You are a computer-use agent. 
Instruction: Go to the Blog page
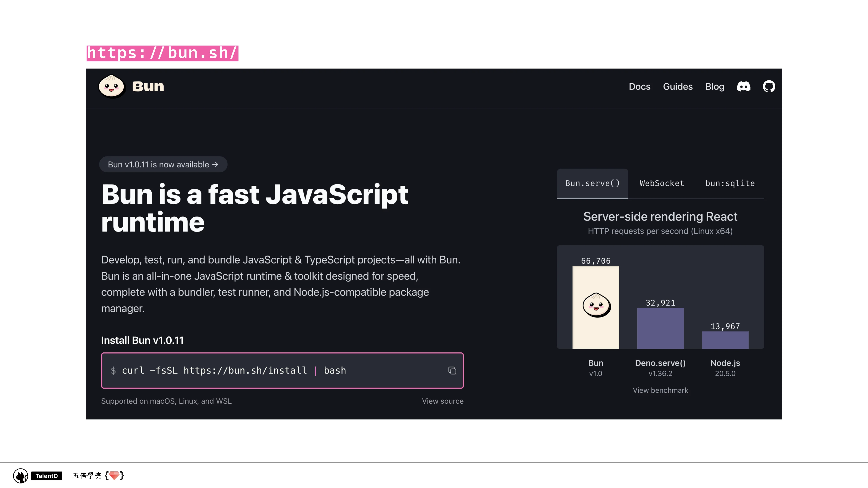(x=714, y=87)
